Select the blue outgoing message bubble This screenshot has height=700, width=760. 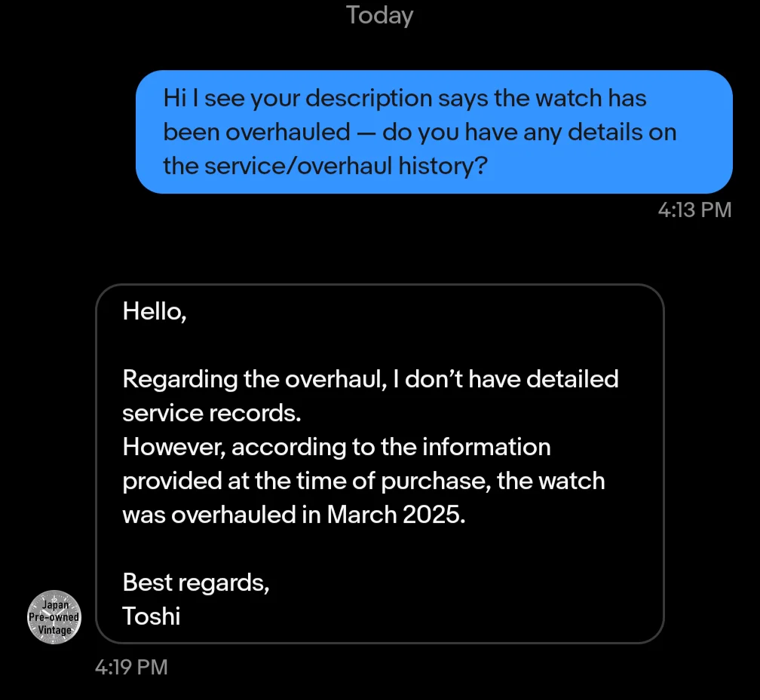pos(434,132)
